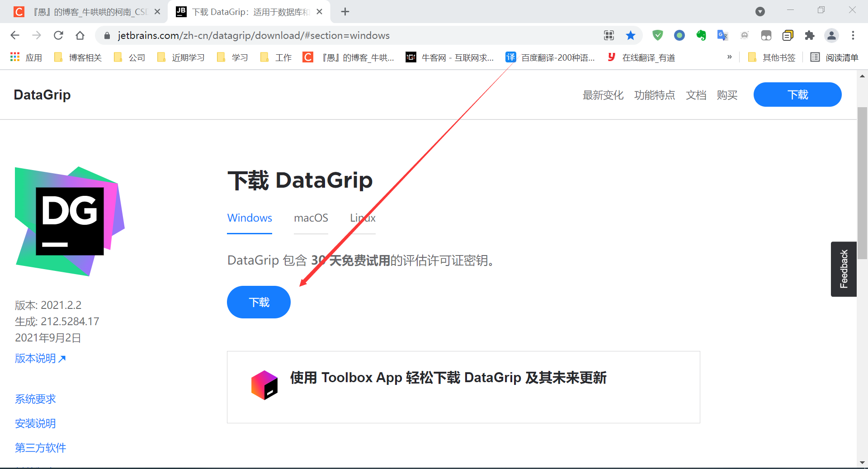Open the note-list extension icon beside puzzle piece
The height and width of the screenshot is (469, 868).
tap(788, 35)
